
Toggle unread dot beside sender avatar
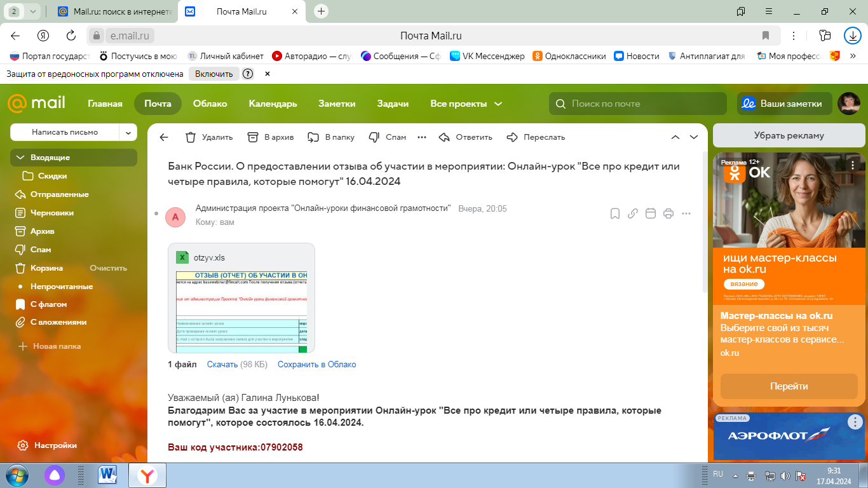coord(156,213)
